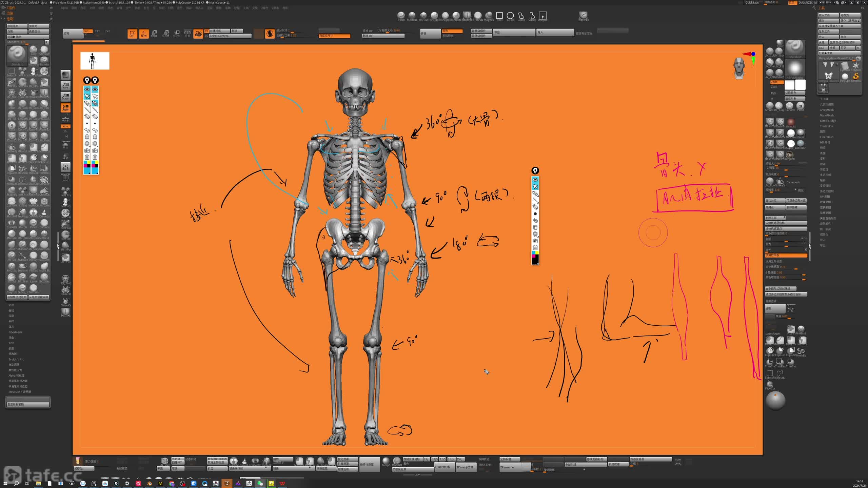The width and height of the screenshot is (868, 488).
Task: Toggle the 对称 symmetry button
Action: (x=452, y=31)
